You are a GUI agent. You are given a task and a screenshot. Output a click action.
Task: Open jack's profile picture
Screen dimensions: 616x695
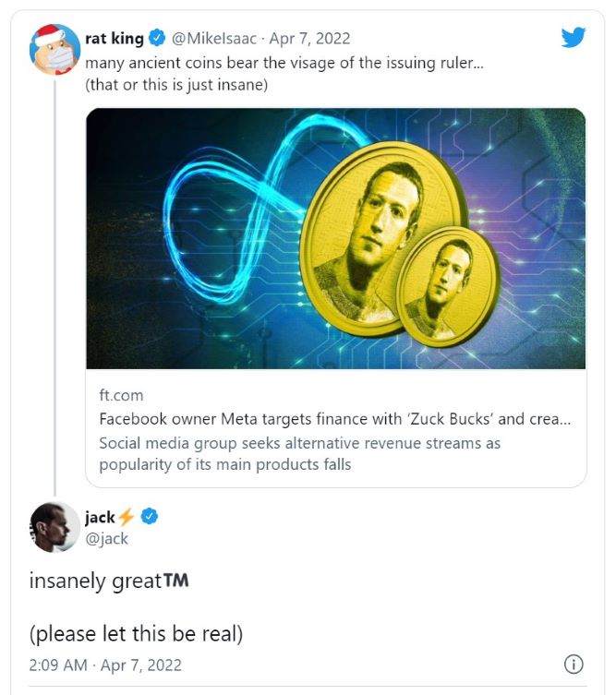tap(54, 527)
